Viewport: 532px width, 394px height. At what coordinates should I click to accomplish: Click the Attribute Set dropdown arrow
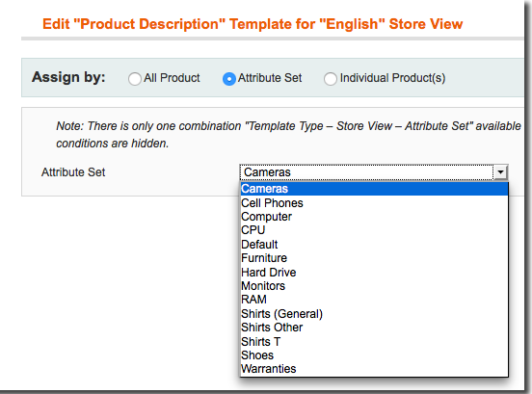tap(500, 172)
